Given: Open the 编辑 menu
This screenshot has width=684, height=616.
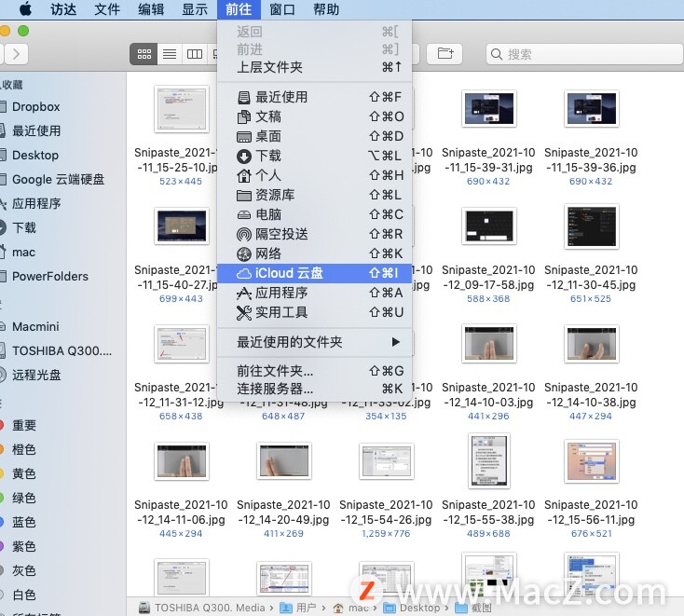Looking at the screenshot, I should pos(151,9).
